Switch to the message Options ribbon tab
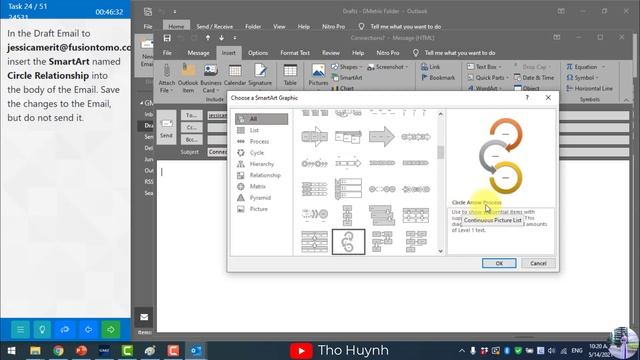640x360 pixels. (258, 53)
